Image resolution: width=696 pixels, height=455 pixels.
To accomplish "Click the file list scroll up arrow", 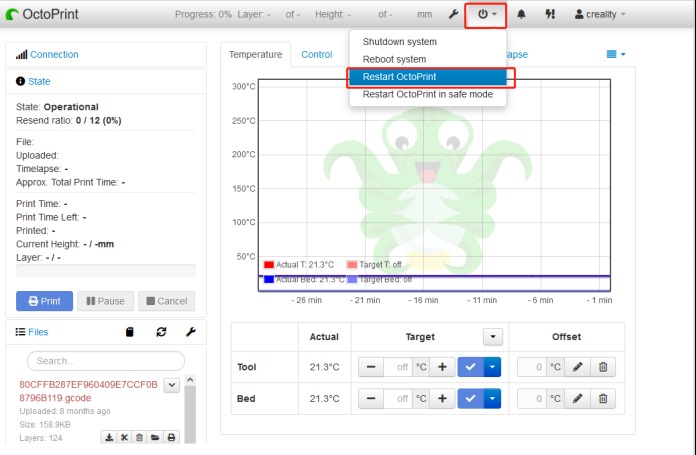I will (190, 380).
